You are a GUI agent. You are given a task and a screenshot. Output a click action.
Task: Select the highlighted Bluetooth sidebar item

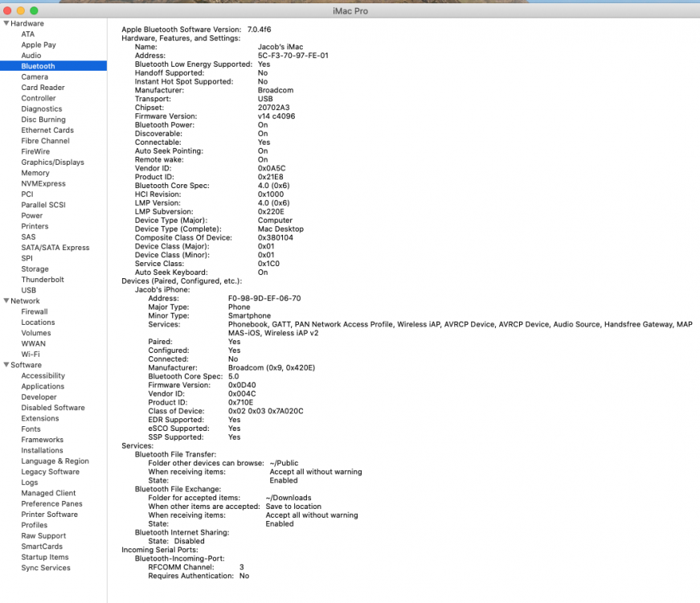tap(54, 66)
